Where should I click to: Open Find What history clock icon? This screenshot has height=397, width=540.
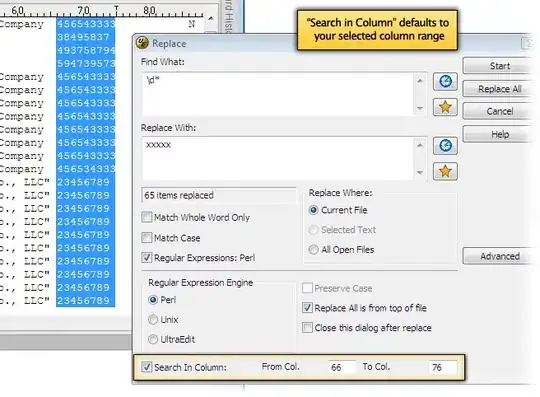point(445,82)
